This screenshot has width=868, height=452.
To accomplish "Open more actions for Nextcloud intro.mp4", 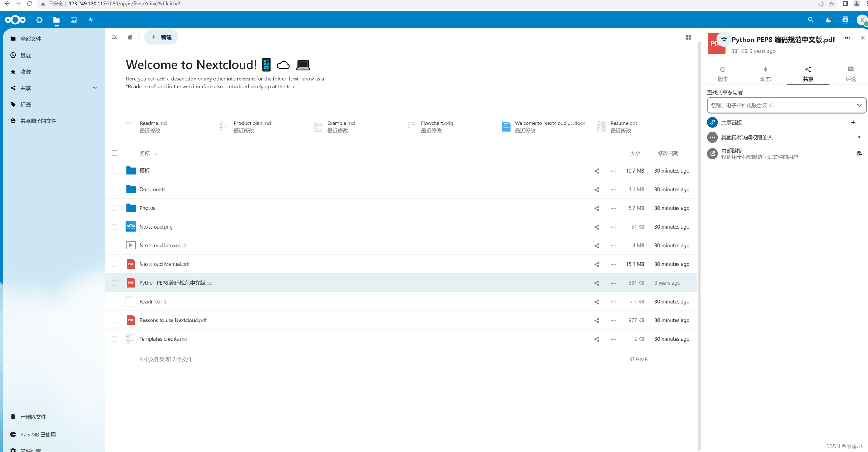I will [613, 246].
